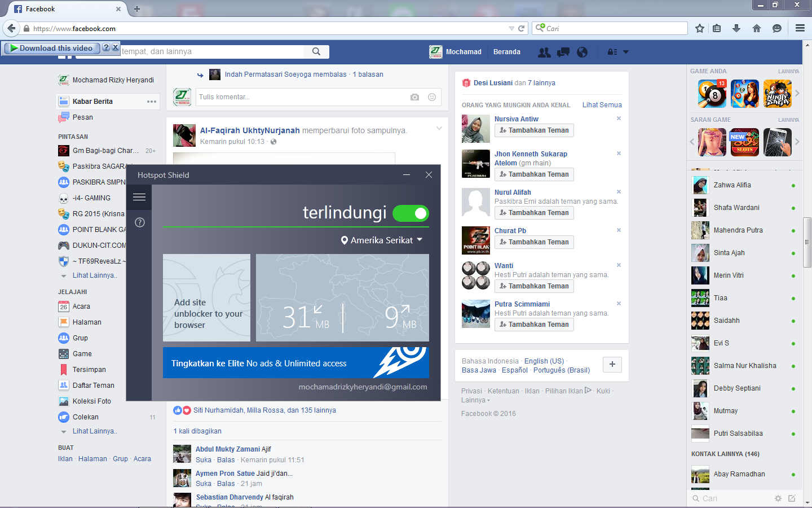Open chat settings gear icon
The height and width of the screenshot is (508, 812).
pyautogui.click(x=778, y=498)
